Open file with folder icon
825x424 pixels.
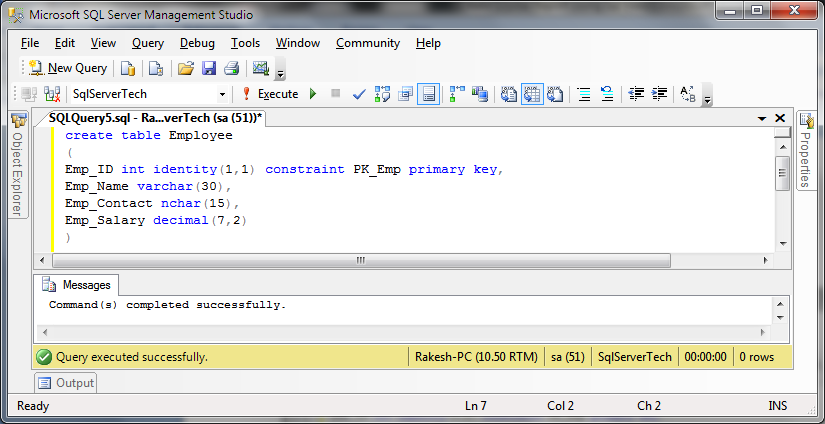pos(185,68)
